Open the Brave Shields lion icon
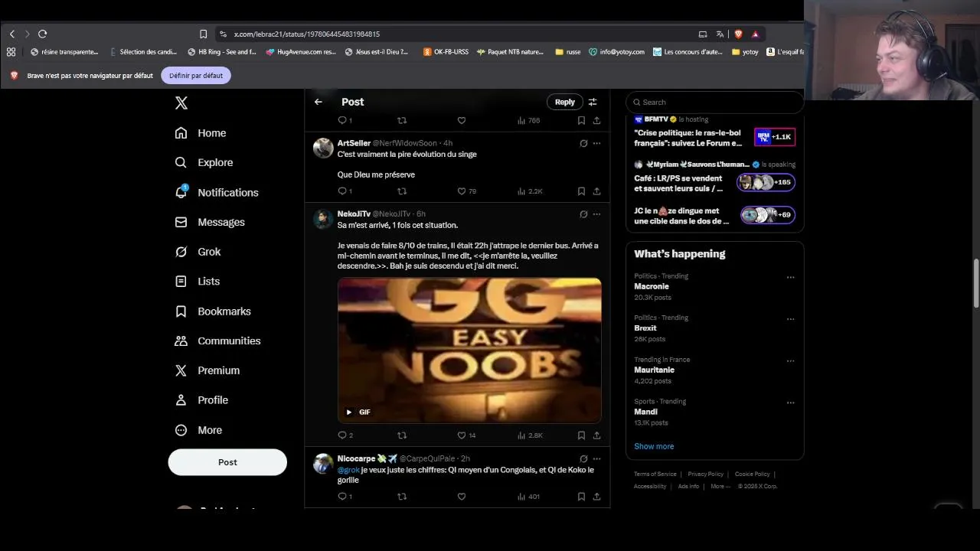Screen dimensions: 980x551 (x=738, y=34)
